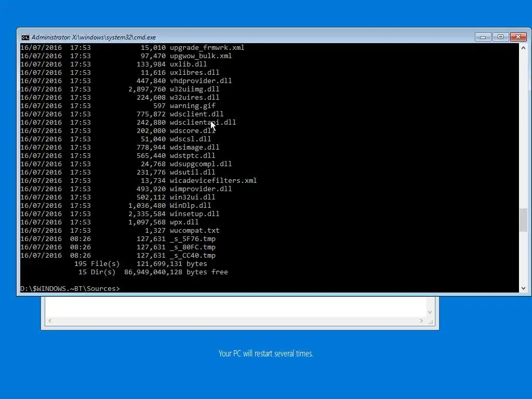Viewport: 532px width, 399px height.
Task: Maximize the Administrator cmd.exe window
Action: 500,37
